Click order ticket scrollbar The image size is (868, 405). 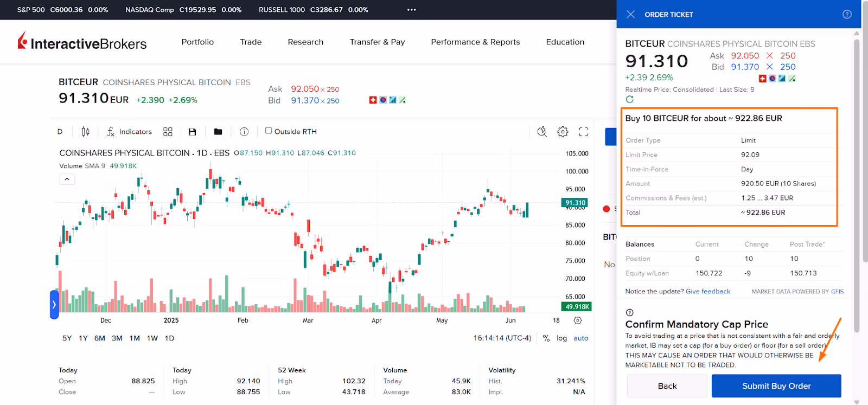pos(857,184)
